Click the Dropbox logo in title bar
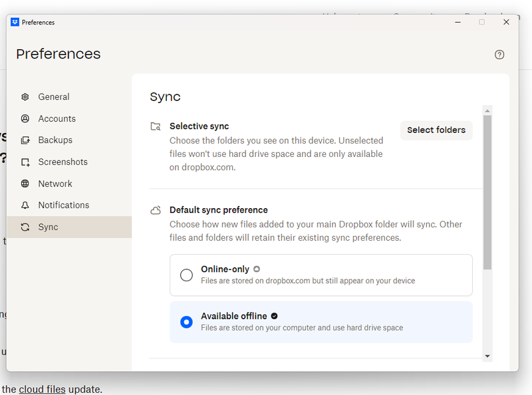 15,22
